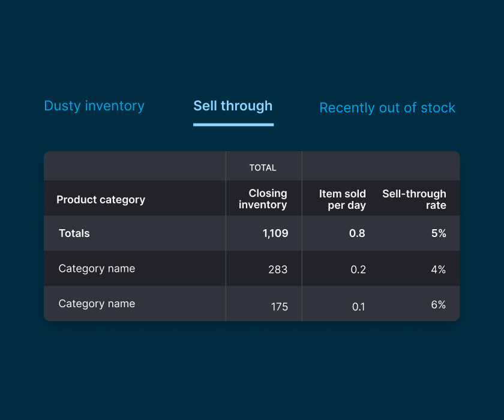This screenshot has width=504, height=420.
Task: Sort by Closing inventory column header
Action: point(263,199)
